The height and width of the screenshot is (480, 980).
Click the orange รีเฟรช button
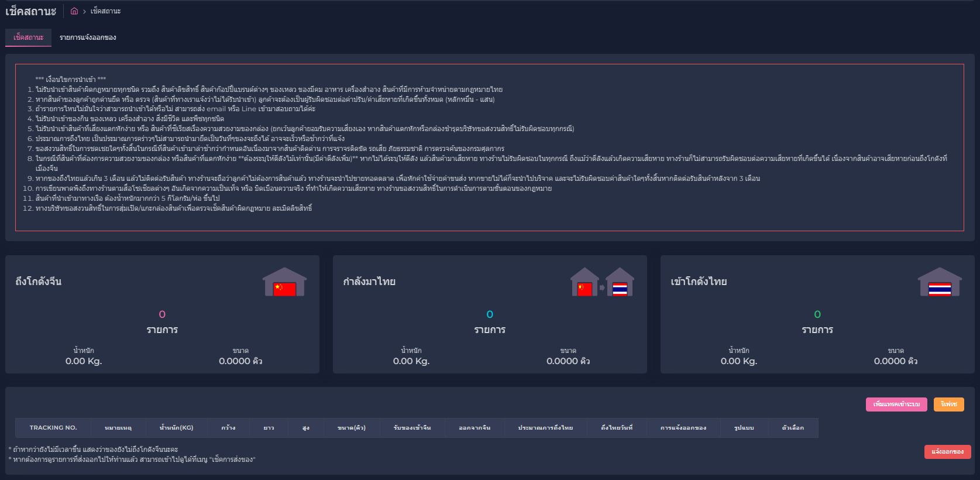pos(948,404)
